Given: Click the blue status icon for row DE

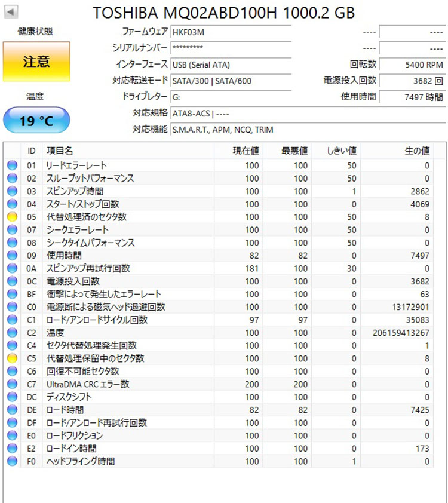Looking at the screenshot, I should click(12, 410).
